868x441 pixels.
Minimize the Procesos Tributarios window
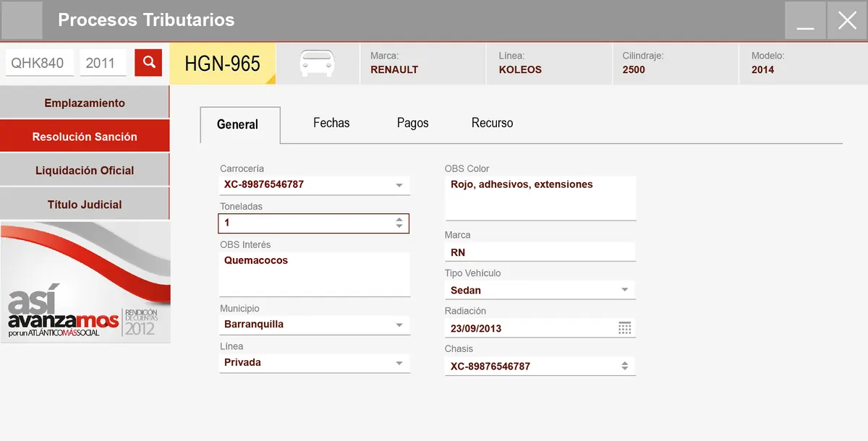(x=805, y=20)
